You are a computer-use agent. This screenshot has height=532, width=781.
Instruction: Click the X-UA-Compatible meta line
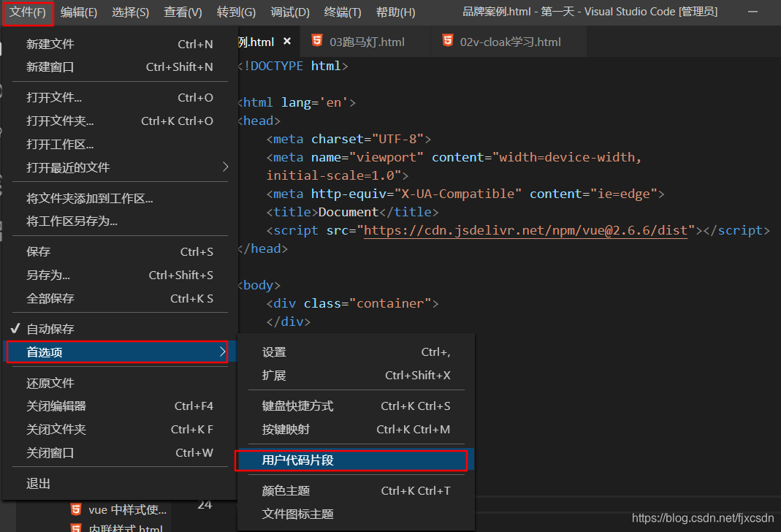point(465,194)
